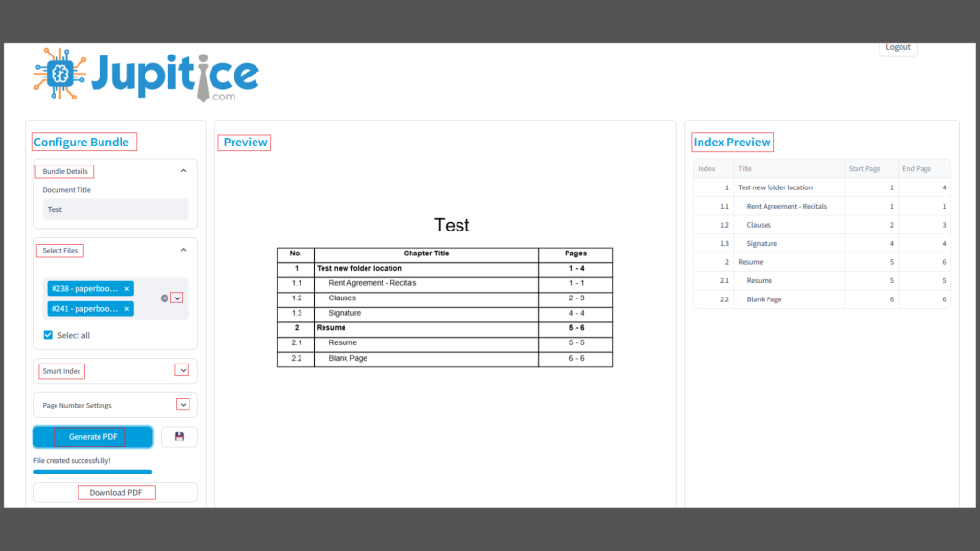Click the 'Bundle Details' section label
The height and width of the screenshot is (551, 980).
[65, 171]
